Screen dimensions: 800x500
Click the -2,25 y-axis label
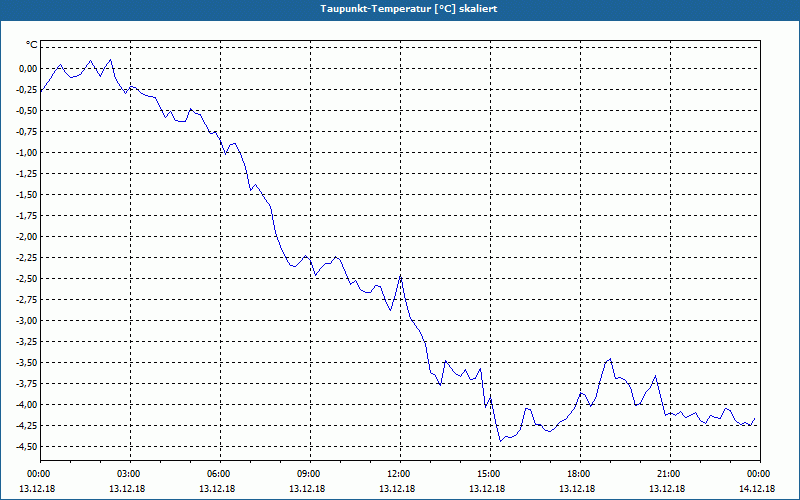[27, 258]
